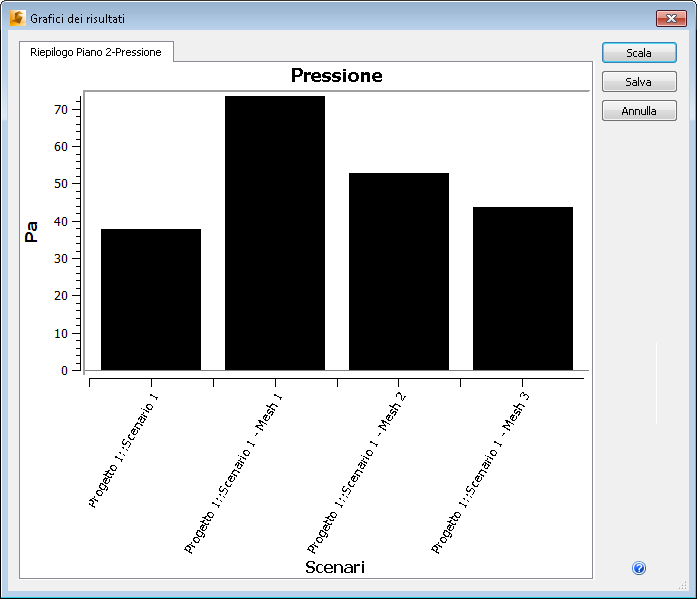This screenshot has width=697, height=601.
Task: Click the 50 value on the Pa axis
Action: [61, 184]
